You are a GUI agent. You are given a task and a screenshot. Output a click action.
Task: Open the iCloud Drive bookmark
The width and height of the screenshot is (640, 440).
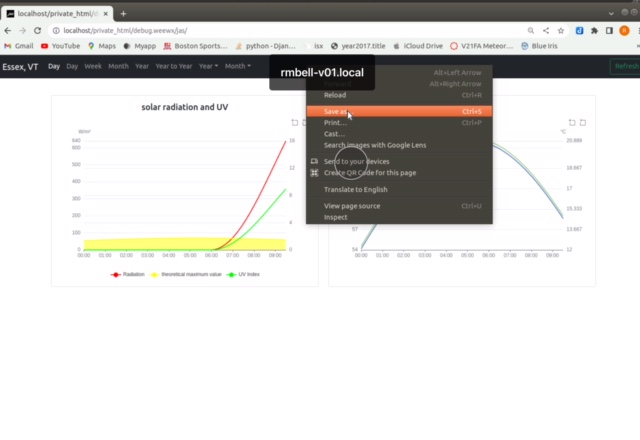[x=418, y=46]
